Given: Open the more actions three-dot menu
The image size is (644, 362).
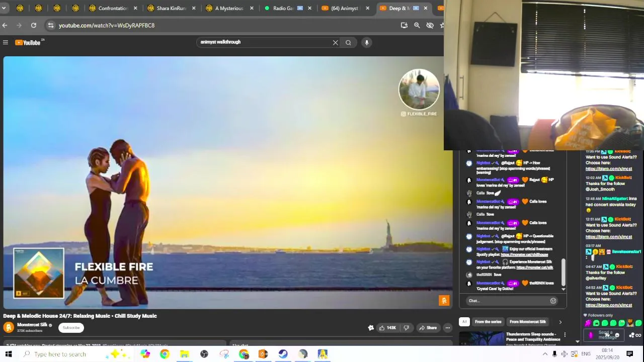Looking at the screenshot, I should [447, 328].
